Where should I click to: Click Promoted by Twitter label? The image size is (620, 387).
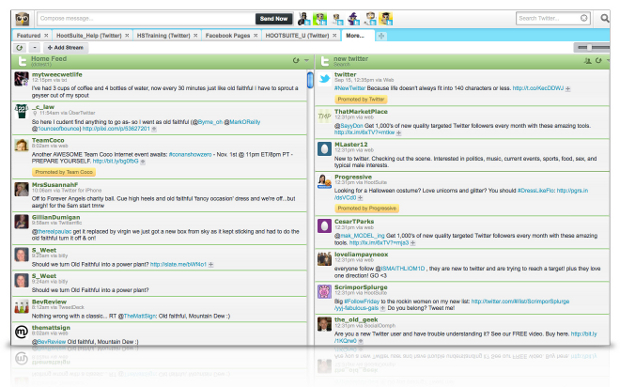(x=361, y=100)
